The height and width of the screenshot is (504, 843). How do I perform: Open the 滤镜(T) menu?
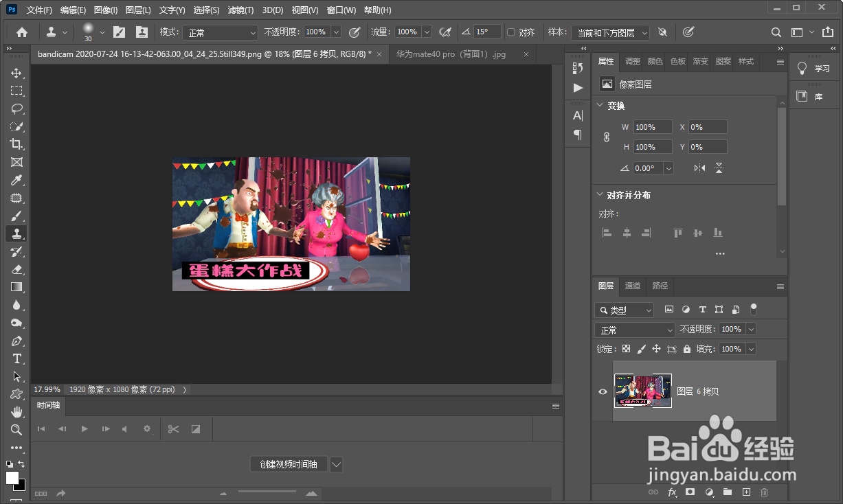tap(240, 10)
